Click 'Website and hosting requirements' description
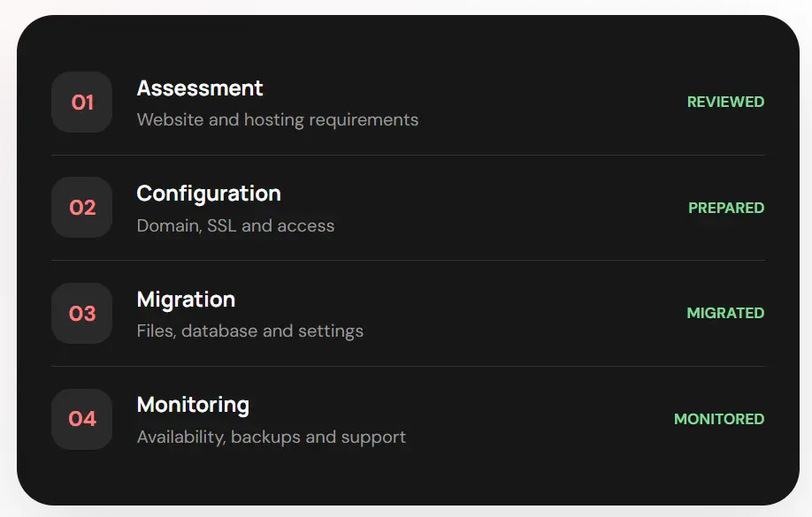812x517 pixels. coord(278,120)
